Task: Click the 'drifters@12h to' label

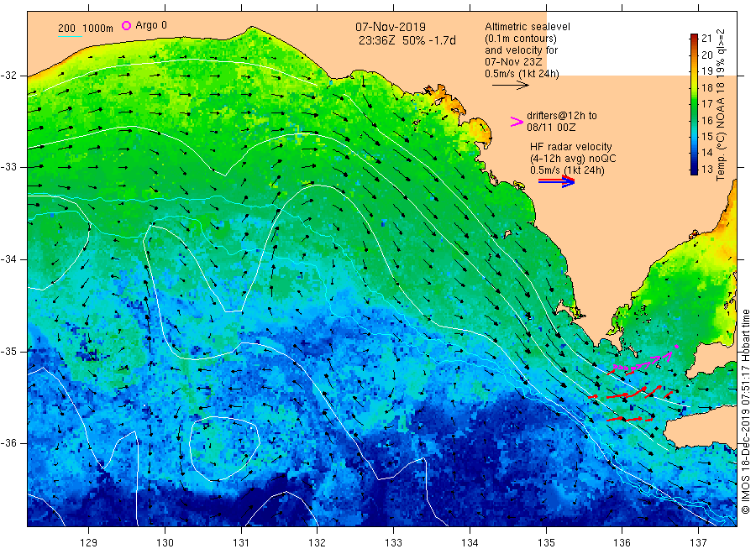Action: point(562,116)
